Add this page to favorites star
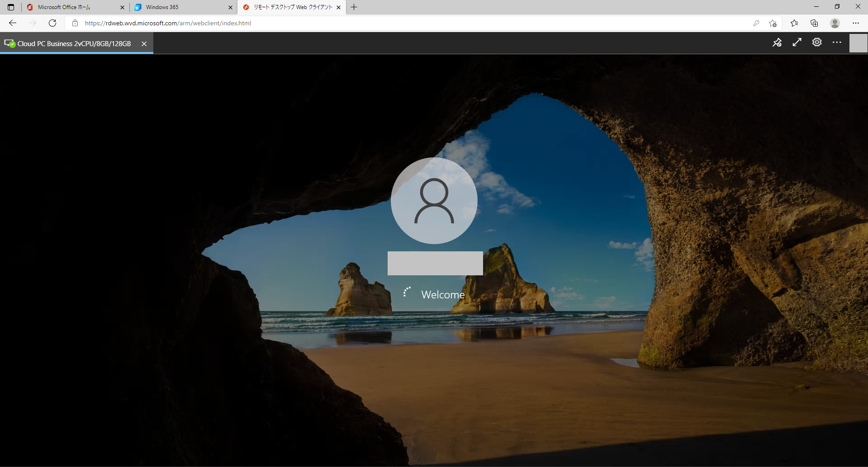The image size is (868, 467). pos(773,23)
